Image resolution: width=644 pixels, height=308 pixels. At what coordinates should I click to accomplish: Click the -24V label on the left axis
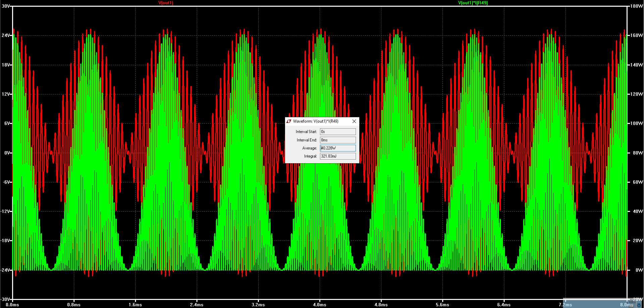(x=5, y=270)
